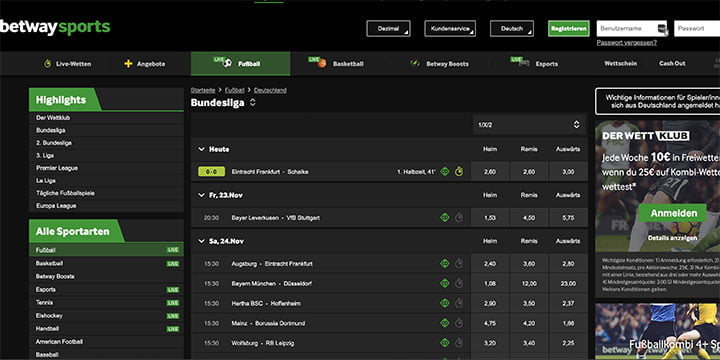Open the Deutsch language dropdown
The width and height of the screenshot is (720, 360).
pos(512,28)
